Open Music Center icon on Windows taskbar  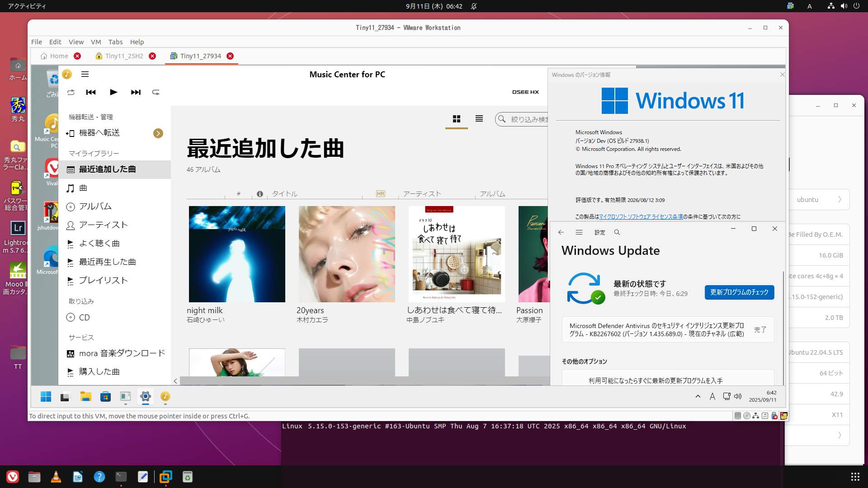click(165, 397)
